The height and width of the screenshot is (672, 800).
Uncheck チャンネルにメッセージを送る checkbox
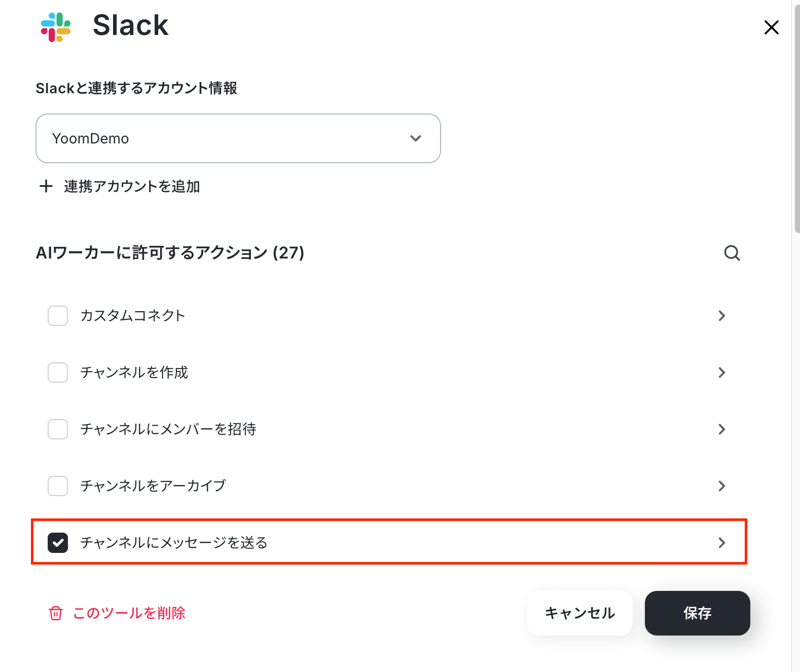pos(58,543)
